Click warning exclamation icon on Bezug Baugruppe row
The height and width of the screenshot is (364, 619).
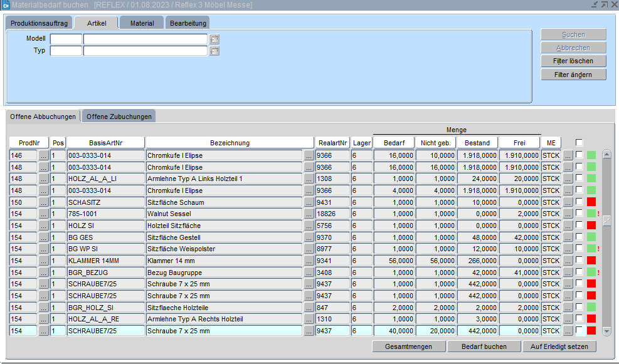tap(598, 273)
